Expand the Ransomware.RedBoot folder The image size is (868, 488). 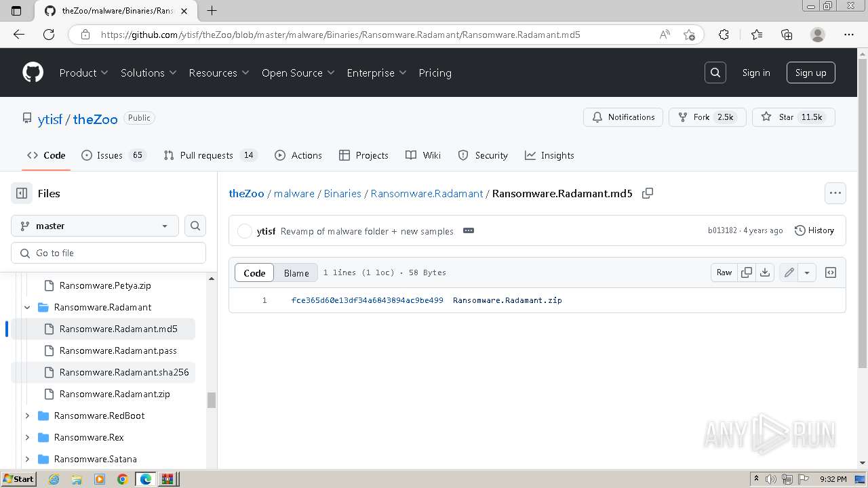pos(27,415)
